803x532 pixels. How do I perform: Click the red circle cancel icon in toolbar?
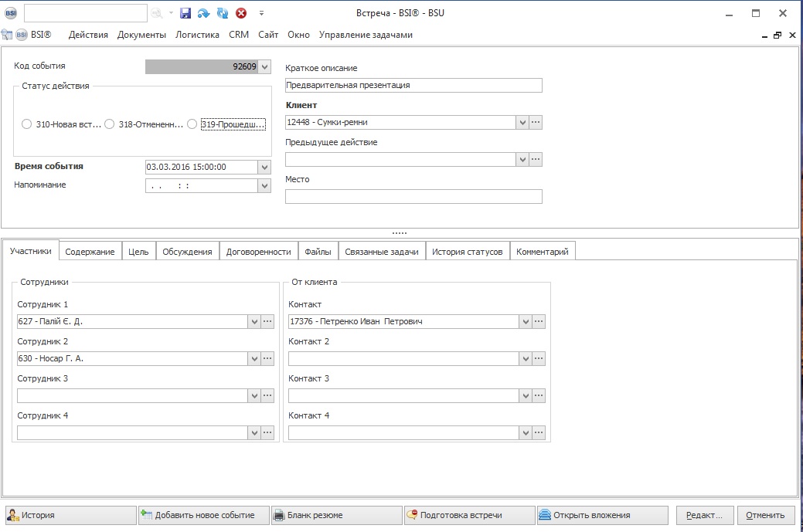pyautogui.click(x=241, y=13)
